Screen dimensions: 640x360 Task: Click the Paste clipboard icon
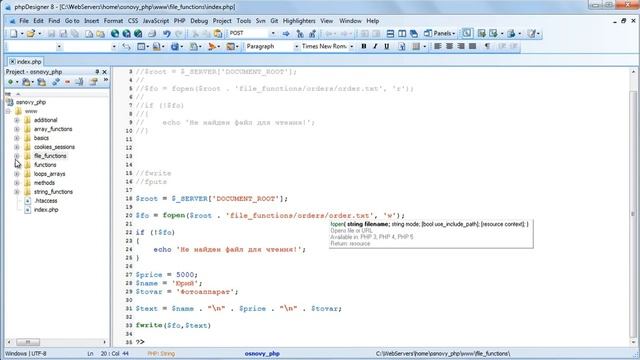coord(218,33)
